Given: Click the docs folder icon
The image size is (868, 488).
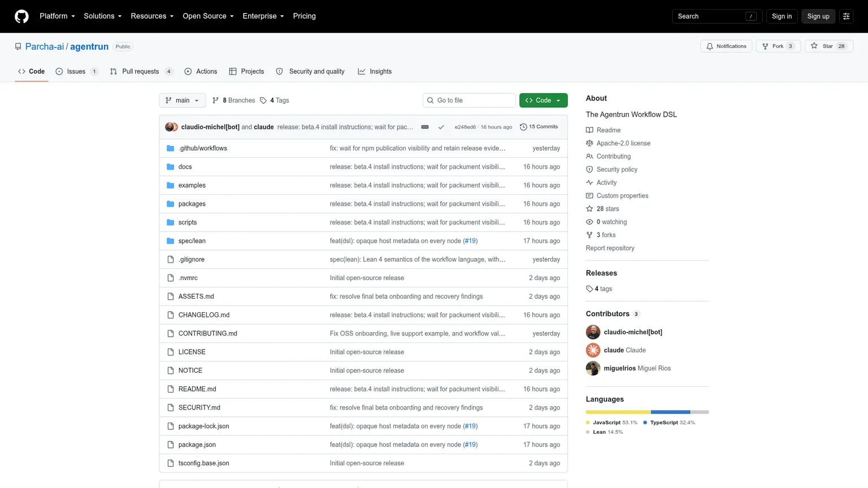Looking at the screenshot, I should pos(170,167).
